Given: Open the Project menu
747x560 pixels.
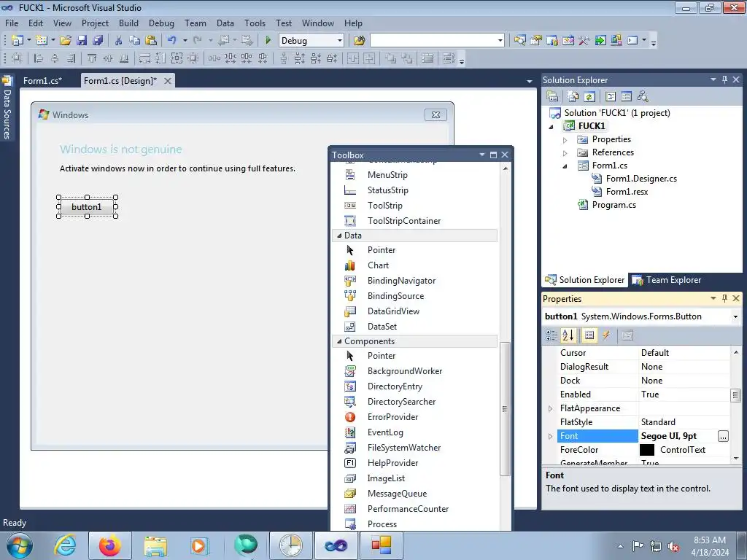Looking at the screenshot, I should 95,23.
